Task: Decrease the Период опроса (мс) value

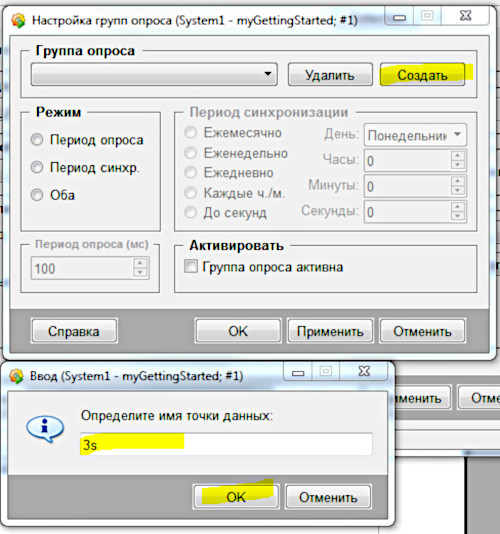Action: 140,273
